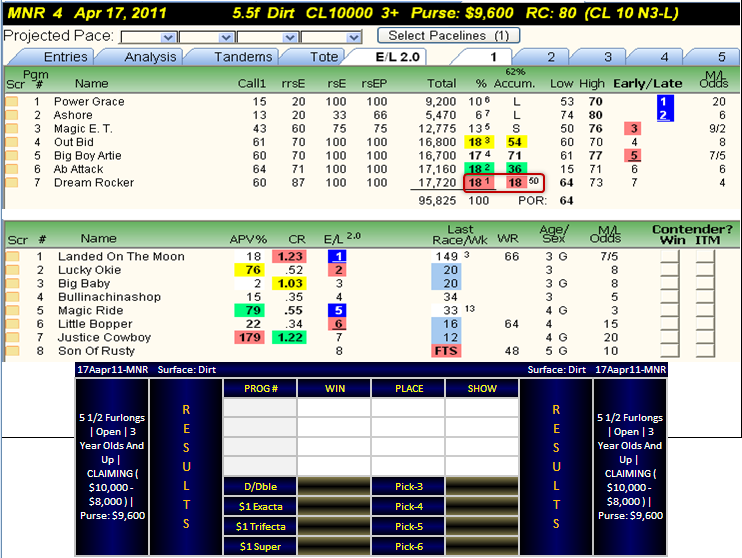Click green 36 Accum. cell for Ab Attack
The height and width of the screenshot is (558, 742).
[x=515, y=169]
